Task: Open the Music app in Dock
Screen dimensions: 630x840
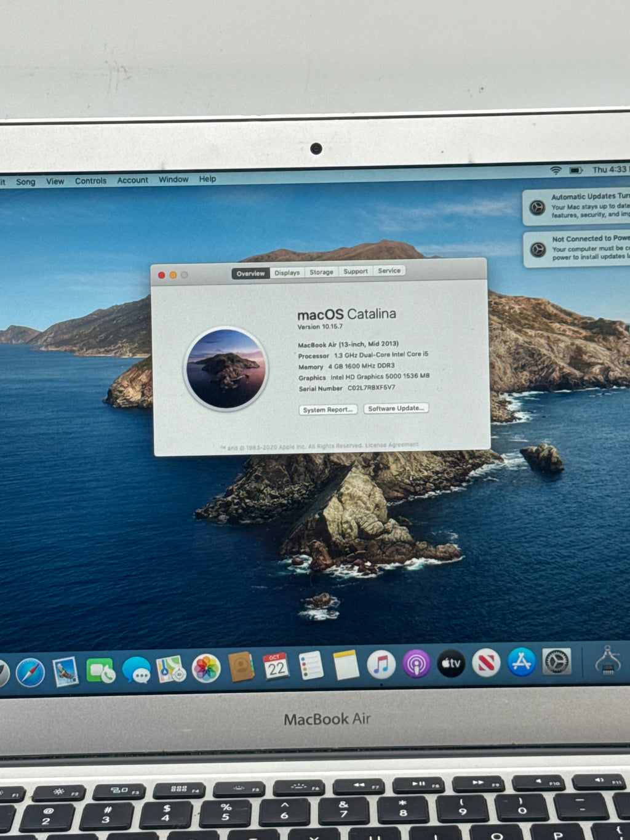Action: click(x=381, y=665)
